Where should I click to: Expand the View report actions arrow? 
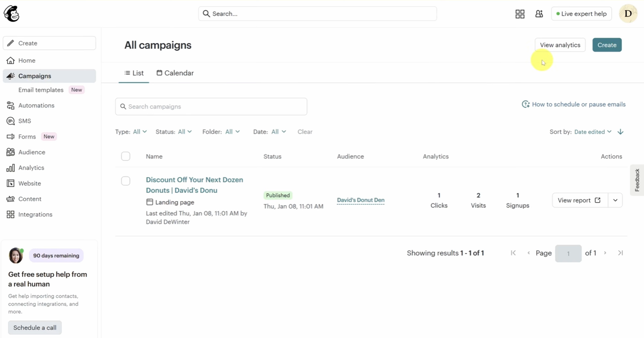point(615,200)
